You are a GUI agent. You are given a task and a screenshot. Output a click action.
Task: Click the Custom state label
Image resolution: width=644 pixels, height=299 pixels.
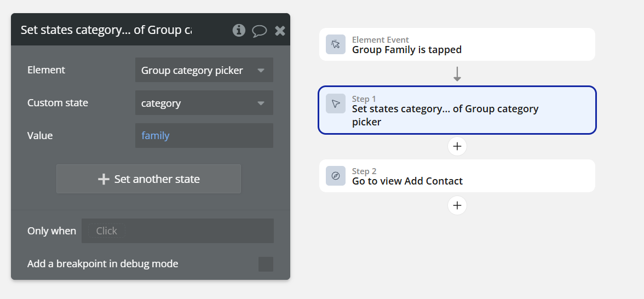pos(58,103)
